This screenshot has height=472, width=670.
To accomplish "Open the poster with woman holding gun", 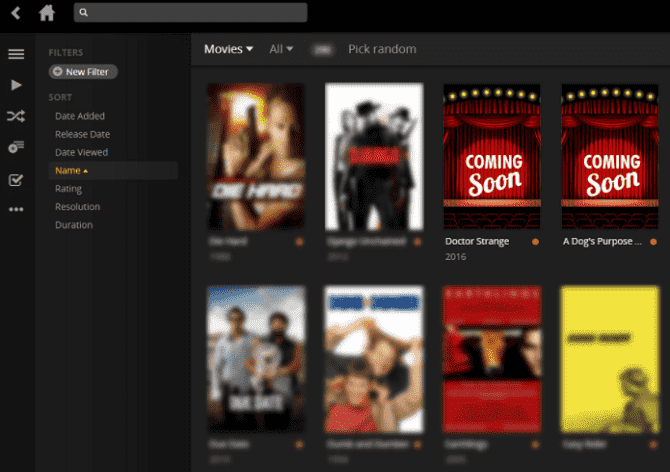I will (256, 157).
